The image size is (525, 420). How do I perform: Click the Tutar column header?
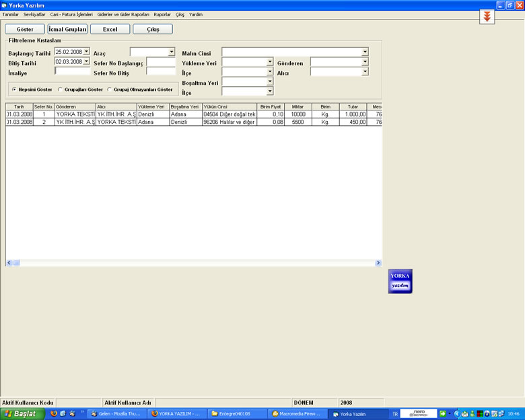[x=353, y=106]
